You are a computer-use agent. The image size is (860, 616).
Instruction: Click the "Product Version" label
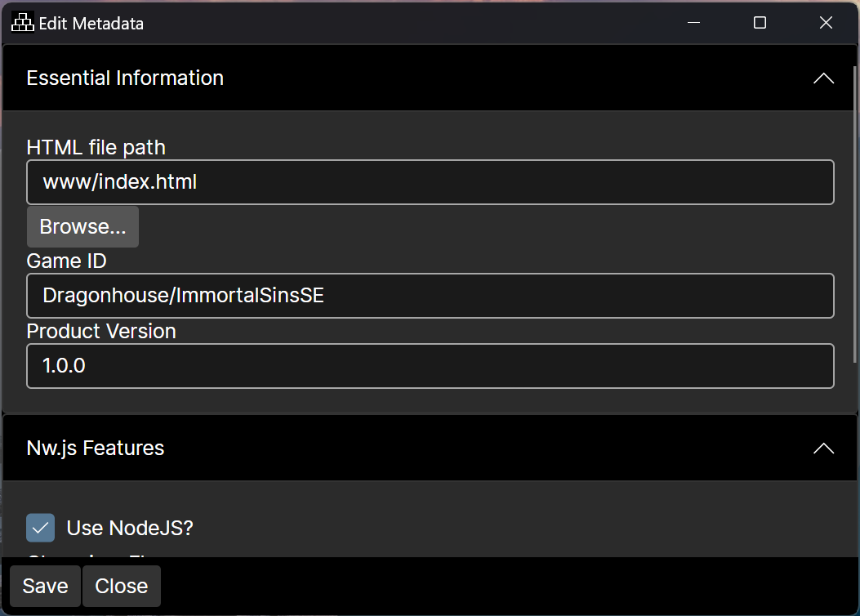(x=101, y=332)
